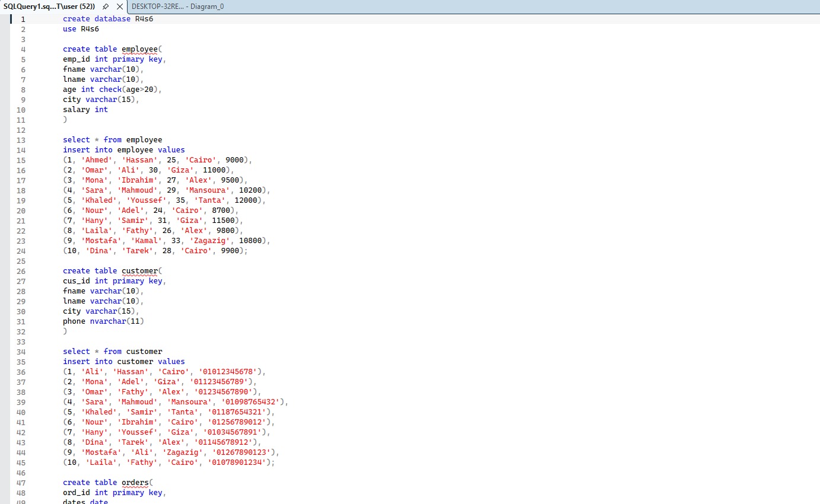Click 'insert into customer values' line
Viewport: 820px width, 504px height.
pyautogui.click(x=123, y=362)
